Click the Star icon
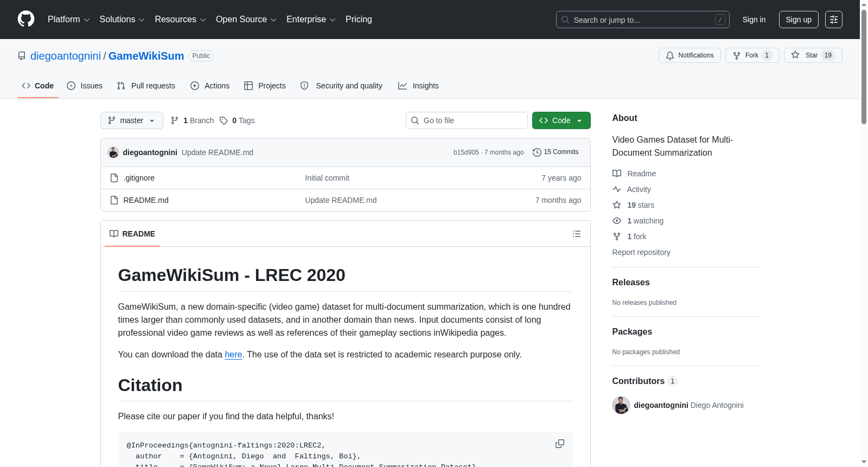The width and height of the screenshot is (868, 467). point(795,55)
